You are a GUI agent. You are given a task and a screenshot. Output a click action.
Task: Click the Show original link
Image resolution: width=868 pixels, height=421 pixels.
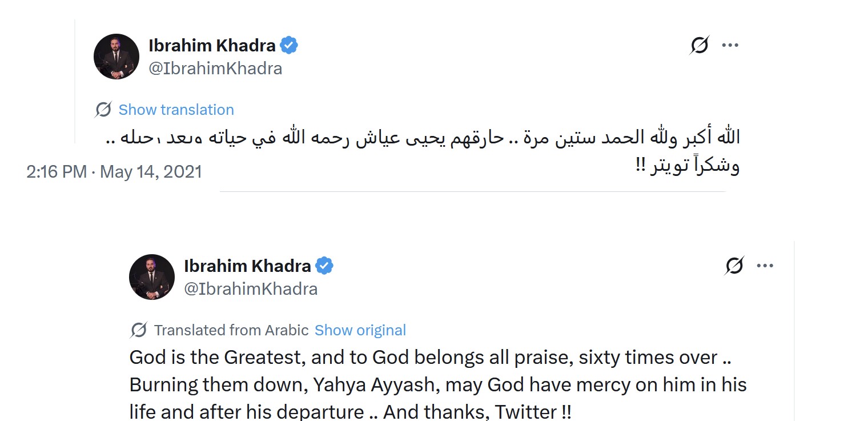360,330
